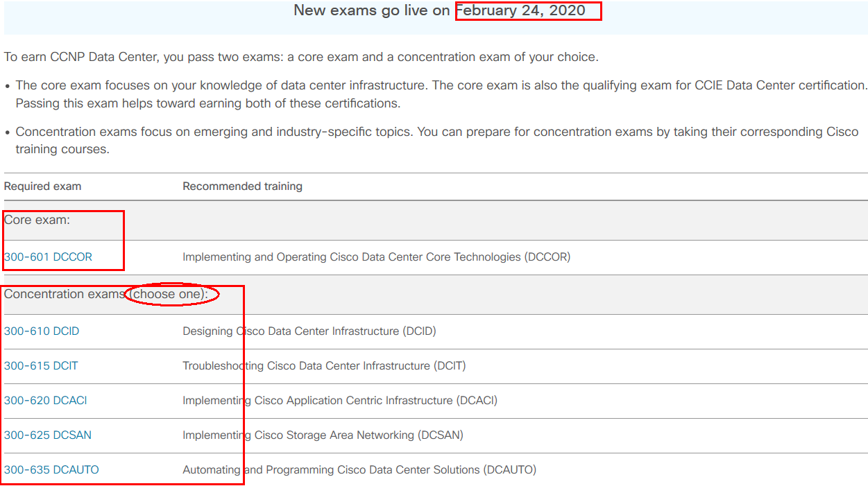This screenshot has height=486, width=868.
Task: Open the 300-610 DCID exam link
Action: click(x=42, y=331)
